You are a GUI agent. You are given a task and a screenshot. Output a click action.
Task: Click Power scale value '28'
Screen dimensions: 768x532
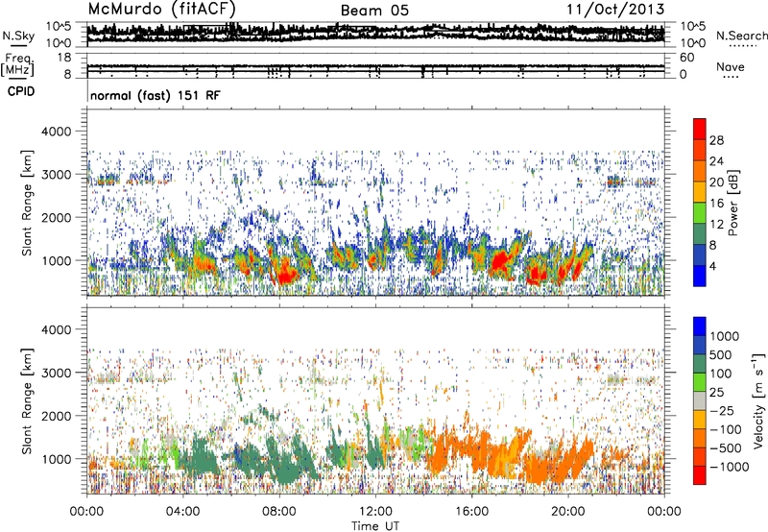click(x=716, y=140)
